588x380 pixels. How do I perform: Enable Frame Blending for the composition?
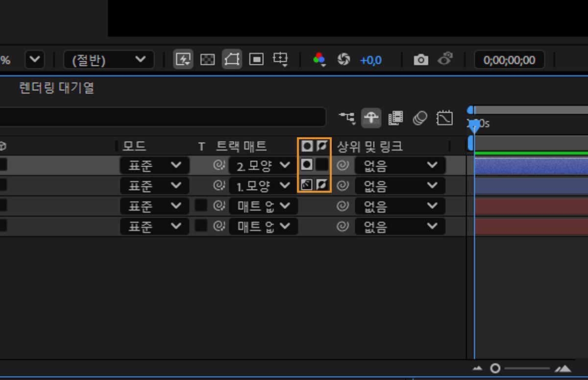click(x=395, y=118)
